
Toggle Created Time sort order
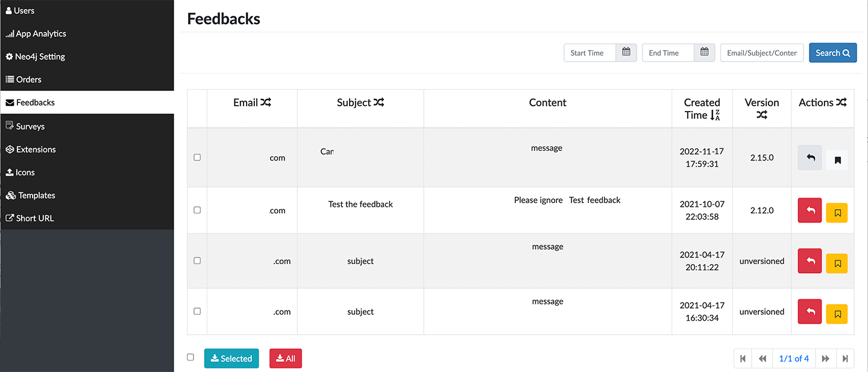715,115
